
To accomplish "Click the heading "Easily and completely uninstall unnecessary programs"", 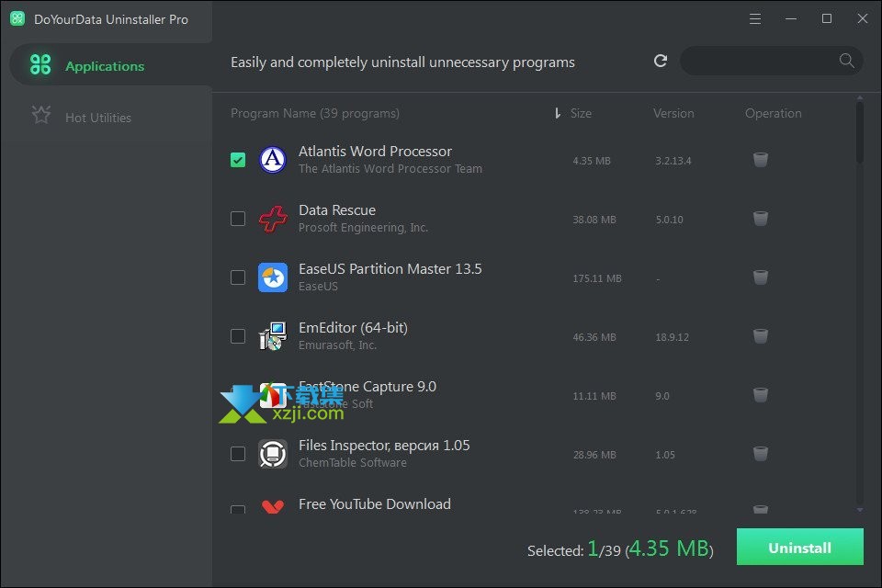I will [x=402, y=62].
